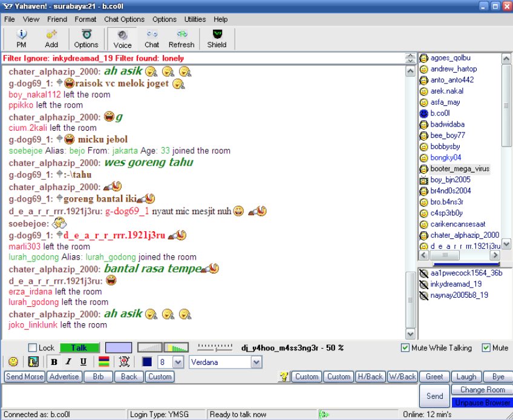Click ignored icon next to inkydreamad_19
Image resolution: width=513 pixels, height=420 pixels.
423,284
